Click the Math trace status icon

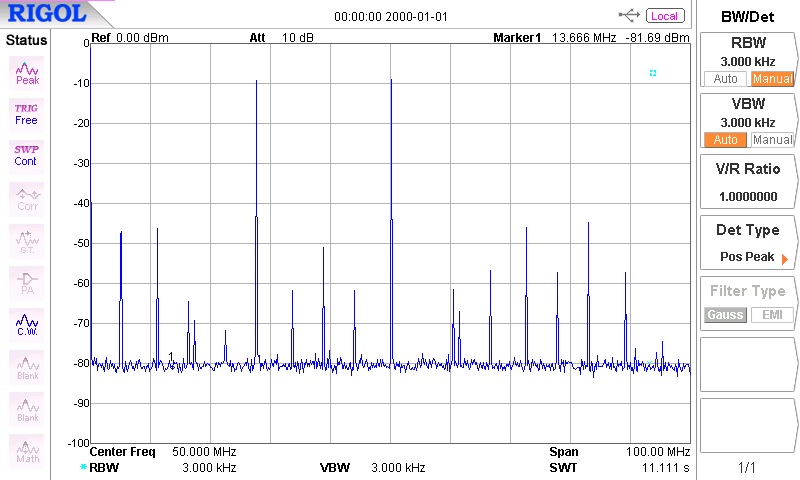[27, 449]
